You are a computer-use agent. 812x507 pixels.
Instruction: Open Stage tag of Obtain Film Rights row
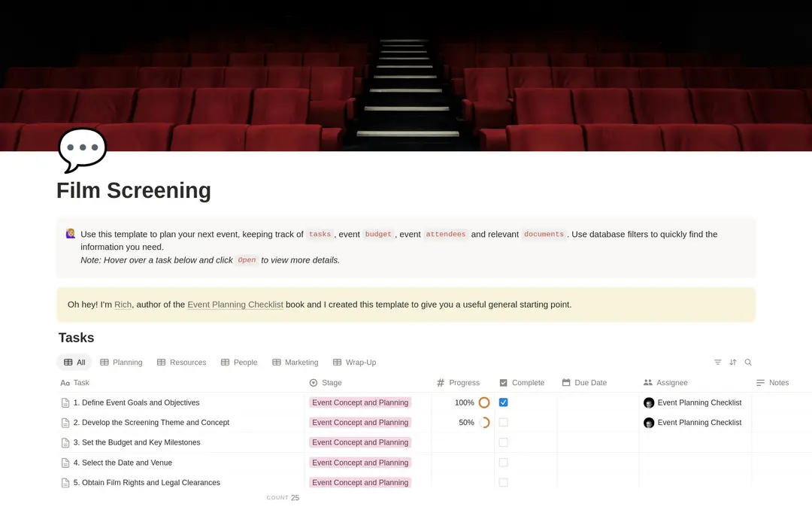pyautogui.click(x=360, y=482)
